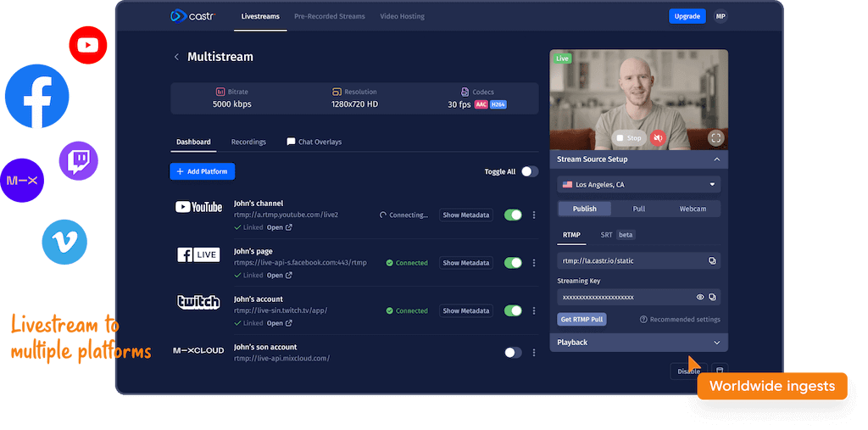Copy the streaming key
Viewport: 868px width, 430px height.
coord(712,298)
